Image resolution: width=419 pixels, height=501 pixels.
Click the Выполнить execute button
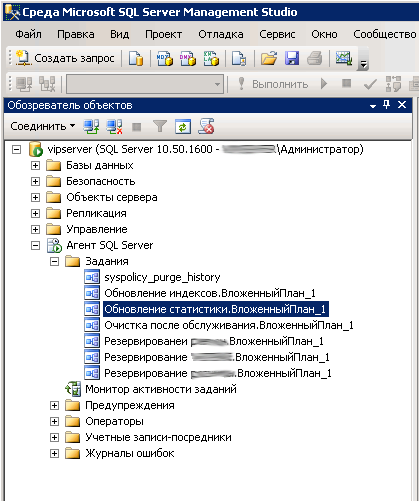273,84
